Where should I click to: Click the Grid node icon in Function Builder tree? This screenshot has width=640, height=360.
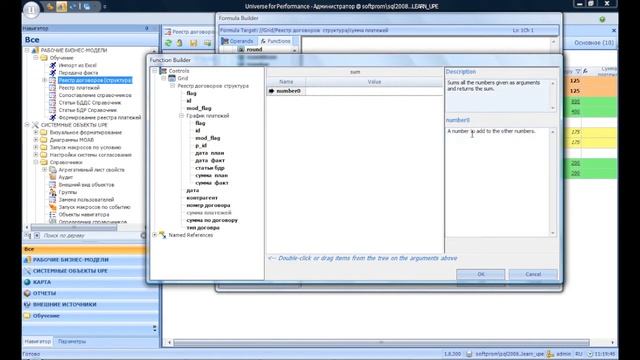(172, 78)
